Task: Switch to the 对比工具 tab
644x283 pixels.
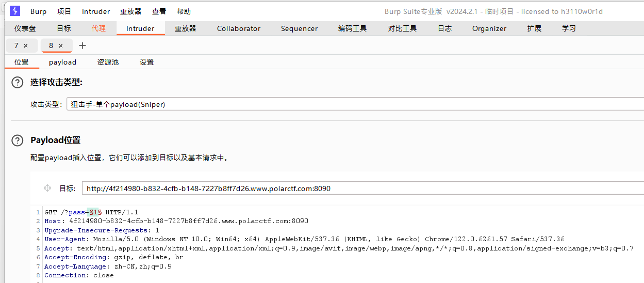Action: tap(403, 28)
